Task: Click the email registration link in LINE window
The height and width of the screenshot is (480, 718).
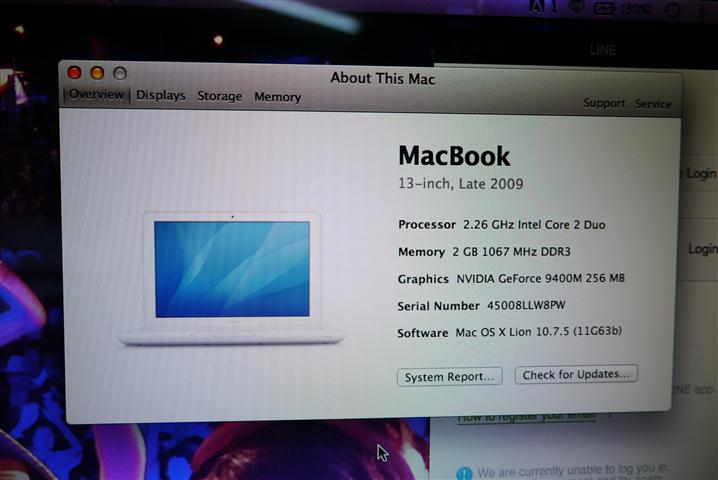Action: pos(527,417)
